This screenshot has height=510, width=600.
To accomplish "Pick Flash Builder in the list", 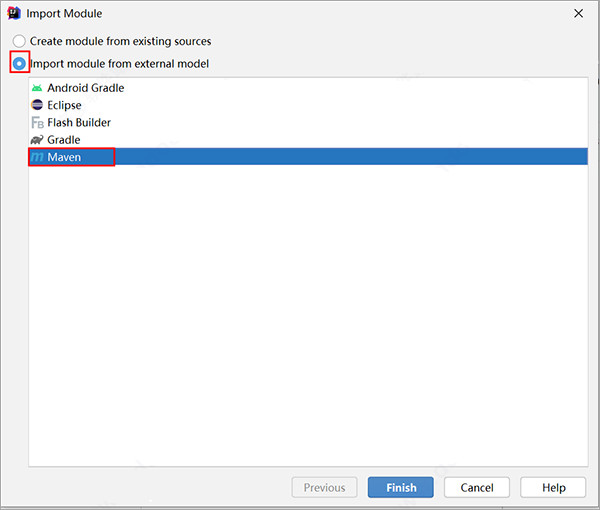I will coord(79,122).
